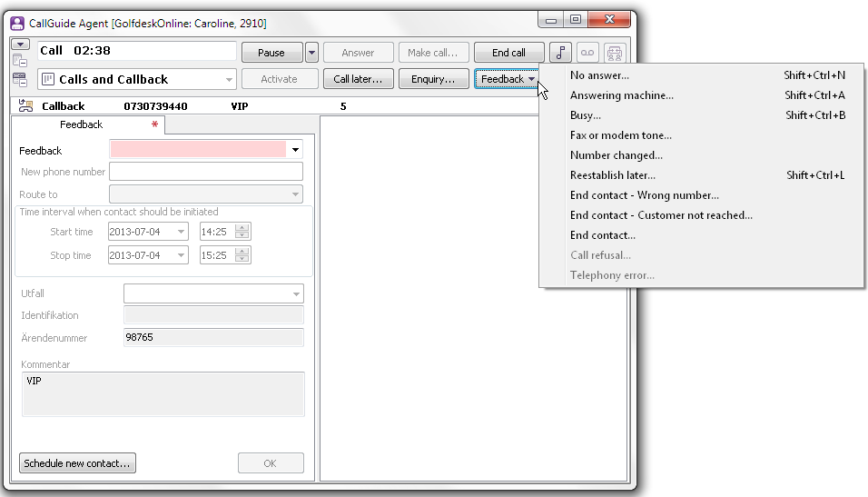Click the voicemail recording icon

pyautogui.click(x=588, y=53)
